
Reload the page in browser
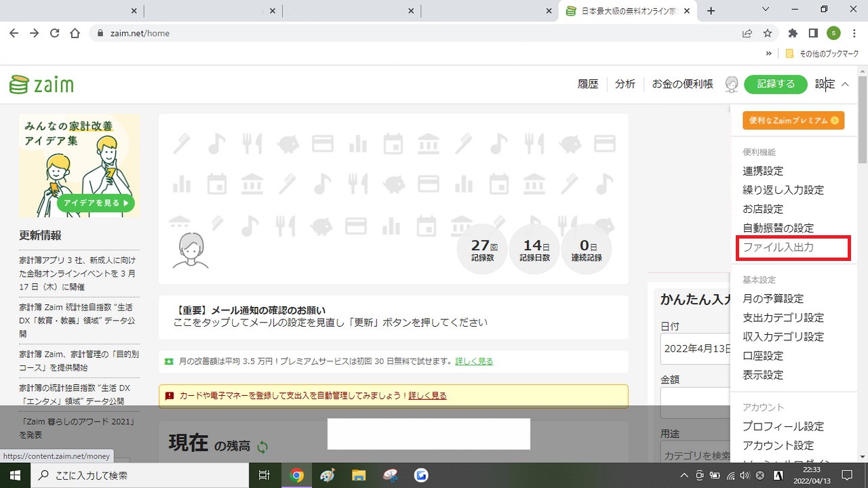(x=54, y=33)
